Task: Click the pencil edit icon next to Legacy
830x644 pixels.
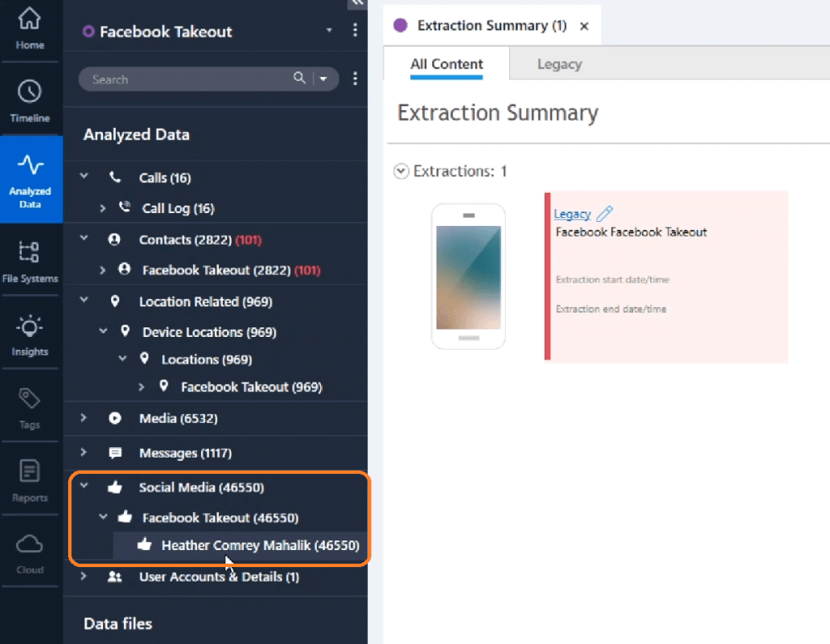Action: [605, 213]
